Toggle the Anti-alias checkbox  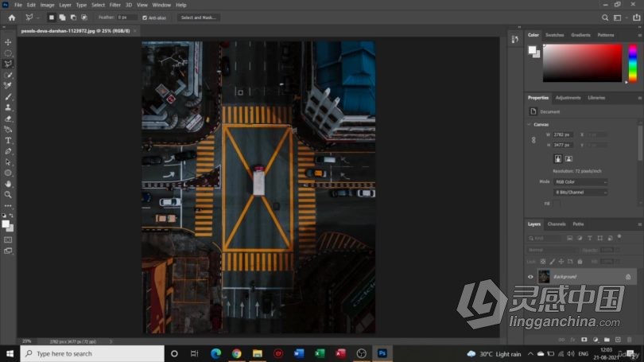point(145,17)
